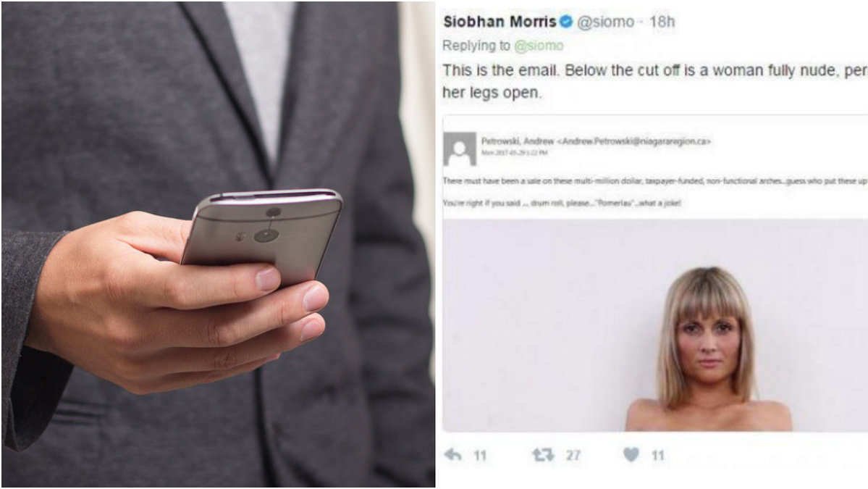Click the tweet text starting 'This is the email'

pos(655,81)
